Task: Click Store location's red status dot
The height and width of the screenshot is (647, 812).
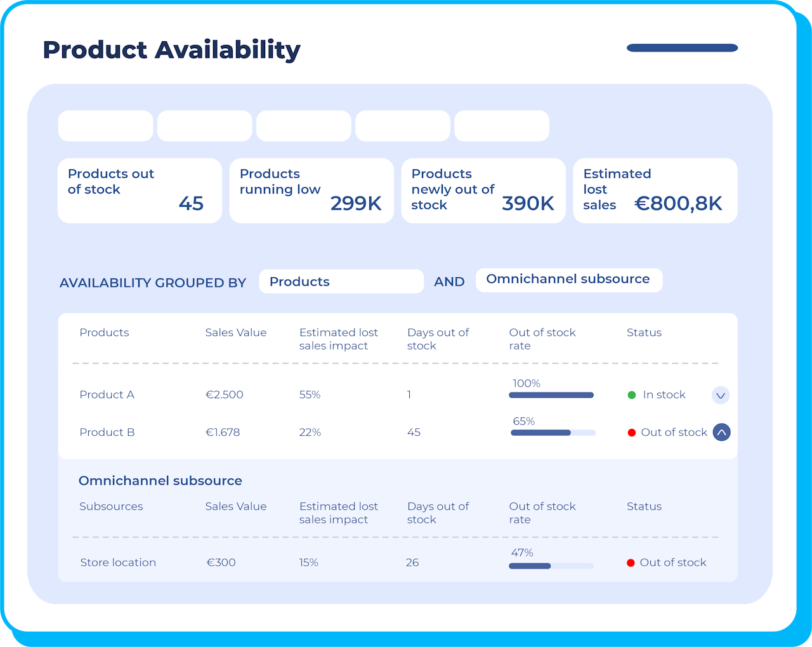Action: 631,563
